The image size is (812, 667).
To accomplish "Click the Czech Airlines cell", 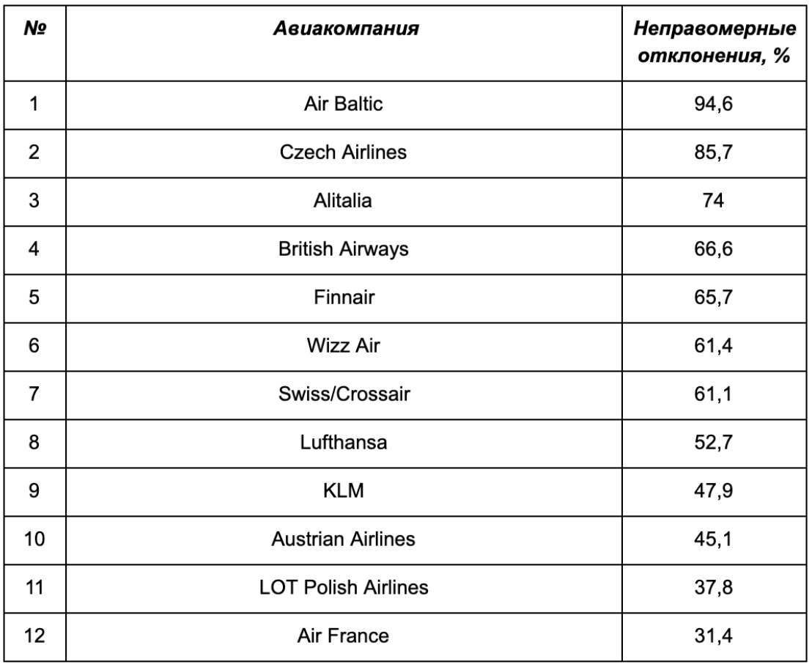I will pos(343,152).
